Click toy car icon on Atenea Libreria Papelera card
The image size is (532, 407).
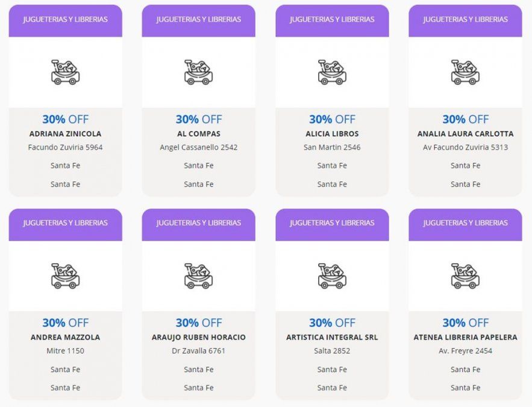tap(465, 276)
